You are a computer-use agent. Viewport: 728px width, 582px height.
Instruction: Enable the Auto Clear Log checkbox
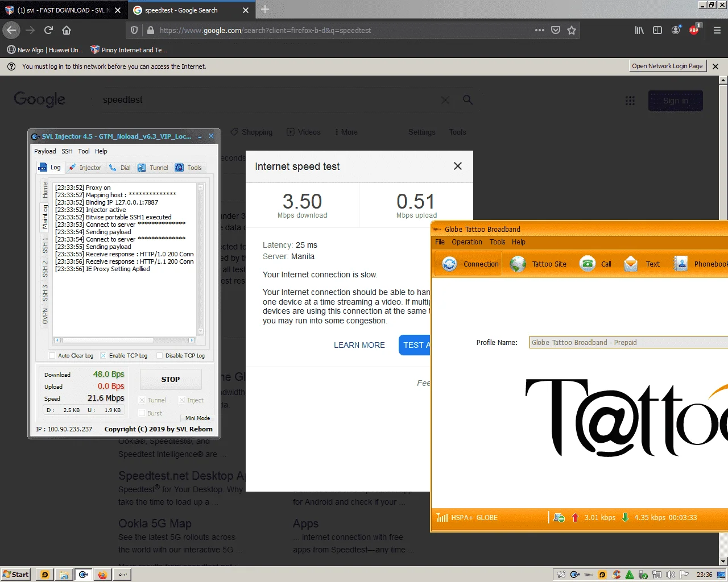pyautogui.click(x=52, y=356)
